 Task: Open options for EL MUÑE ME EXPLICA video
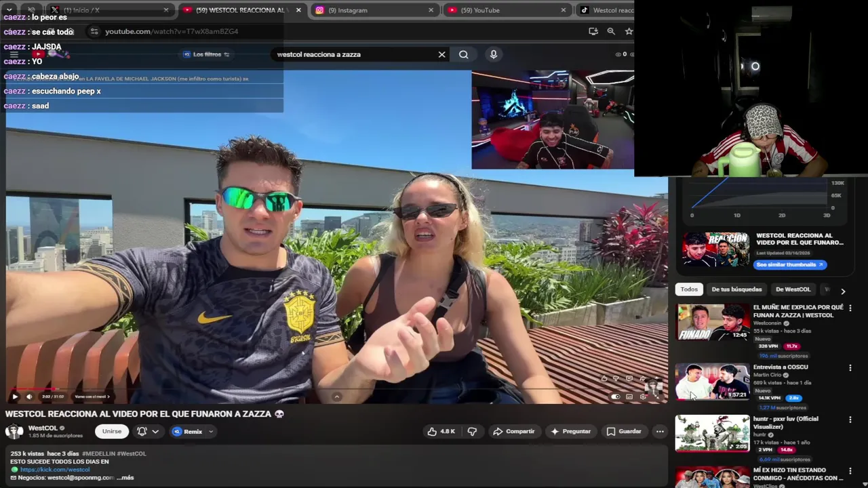(850, 308)
